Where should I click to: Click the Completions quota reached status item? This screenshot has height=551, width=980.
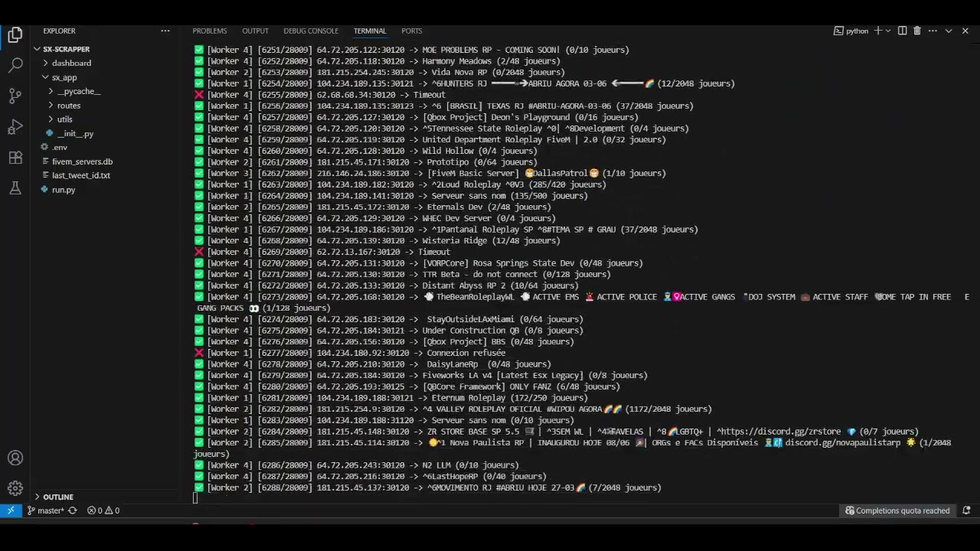coord(897,510)
